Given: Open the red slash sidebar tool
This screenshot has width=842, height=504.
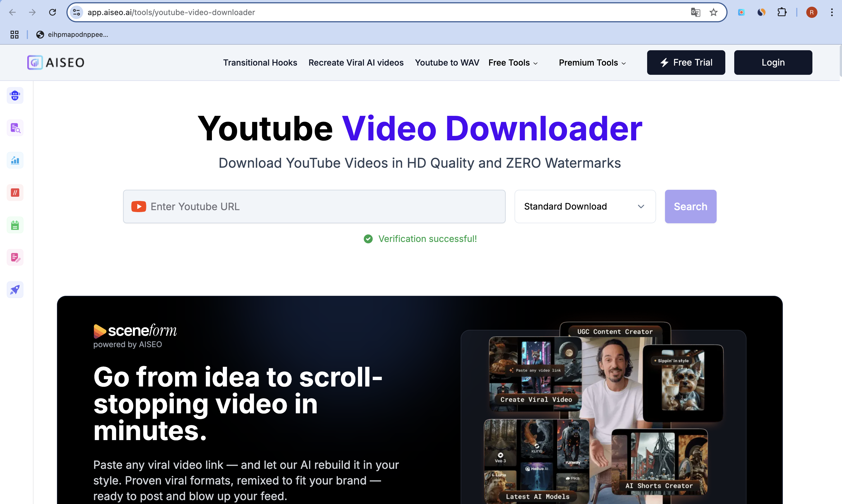Looking at the screenshot, I should point(15,193).
